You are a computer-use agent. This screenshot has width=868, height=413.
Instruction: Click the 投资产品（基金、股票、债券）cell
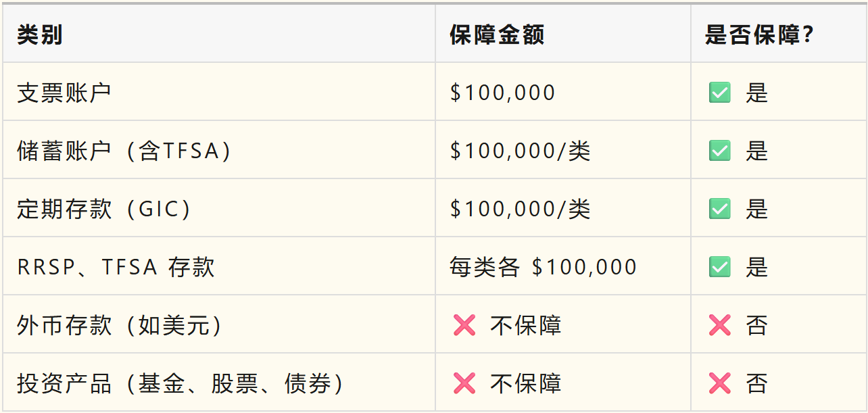click(219, 383)
